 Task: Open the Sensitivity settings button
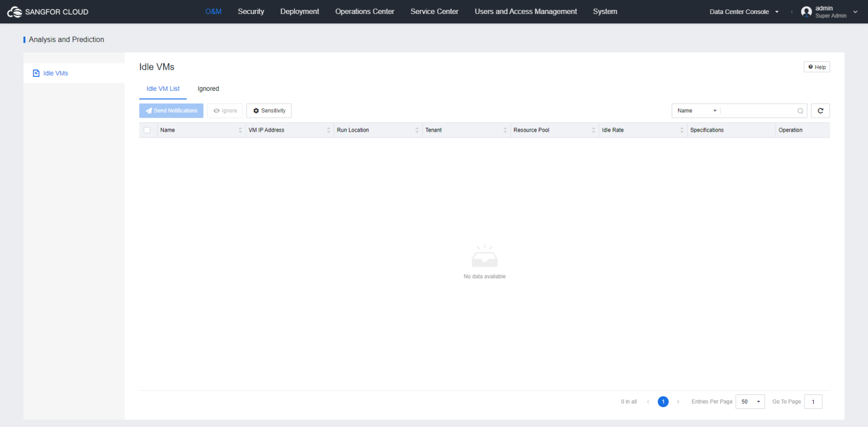(x=269, y=111)
